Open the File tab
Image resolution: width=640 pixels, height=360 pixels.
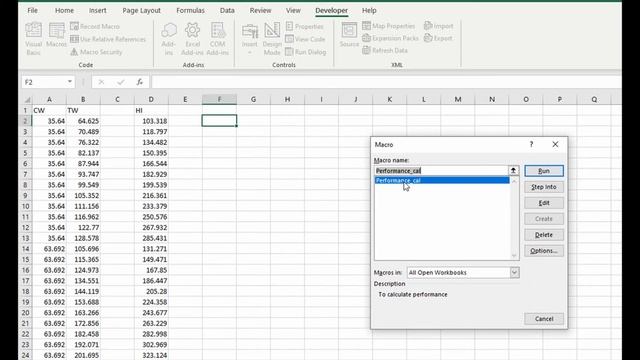33,10
